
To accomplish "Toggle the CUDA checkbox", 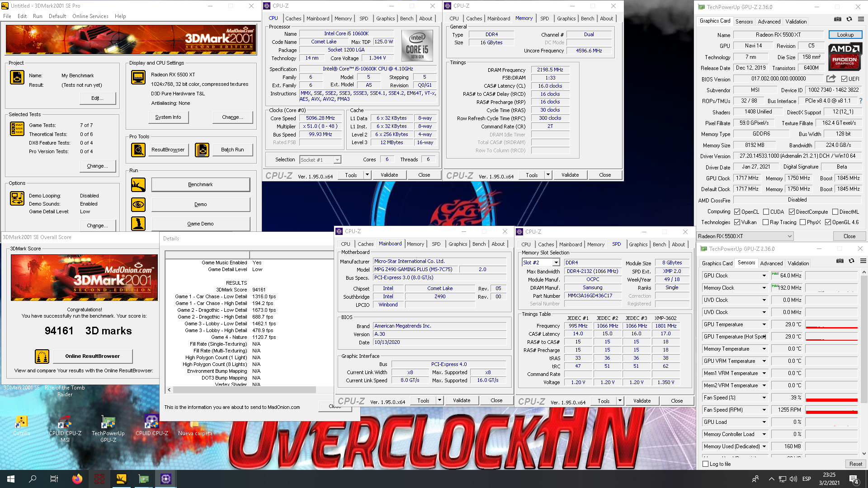I will point(766,212).
